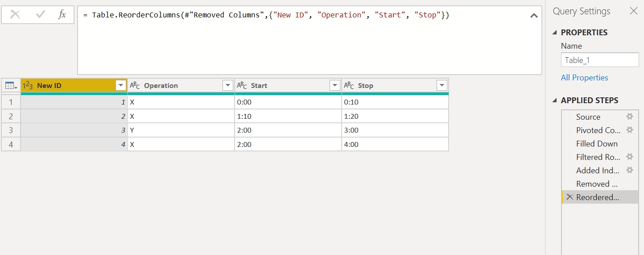Click the Query Settings pane title
The image size is (644, 255).
(x=582, y=12)
